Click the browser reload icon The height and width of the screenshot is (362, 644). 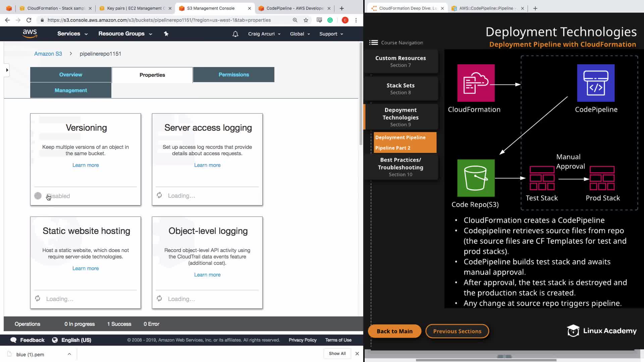tap(29, 20)
